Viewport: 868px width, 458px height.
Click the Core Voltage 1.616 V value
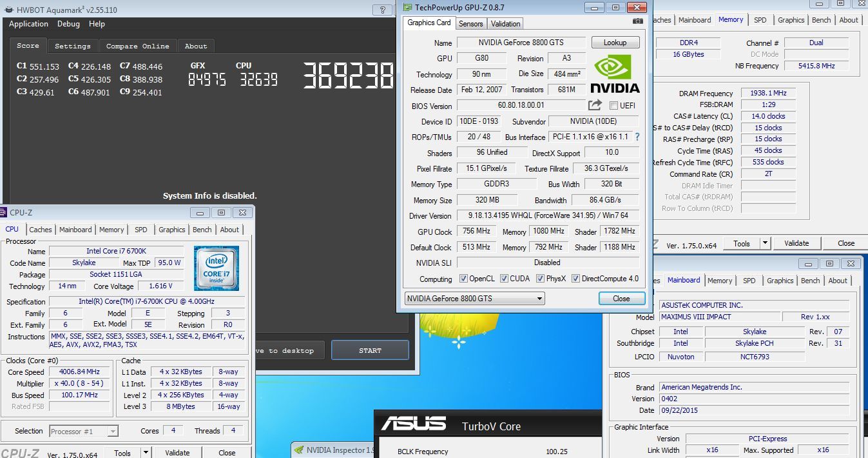click(x=160, y=286)
